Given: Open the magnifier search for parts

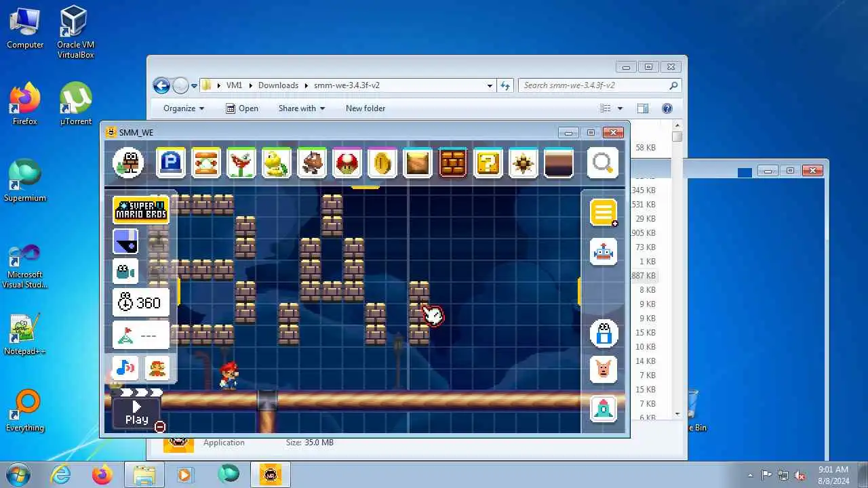Looking at the screenshot, I should point(603,163).
